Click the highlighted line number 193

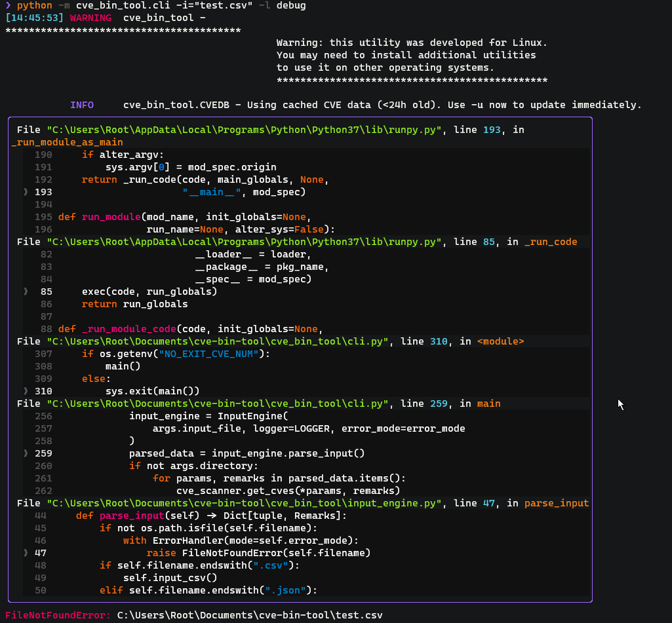[43, 192]
